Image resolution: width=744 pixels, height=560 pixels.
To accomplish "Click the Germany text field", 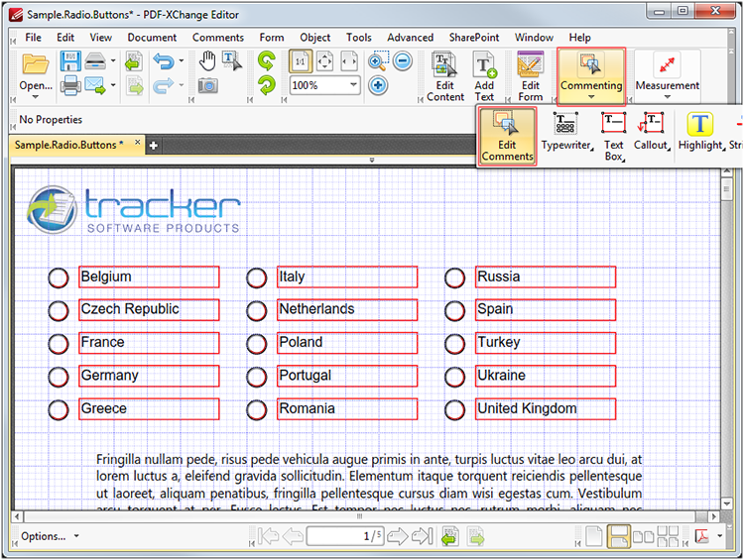I will (149, 376).
